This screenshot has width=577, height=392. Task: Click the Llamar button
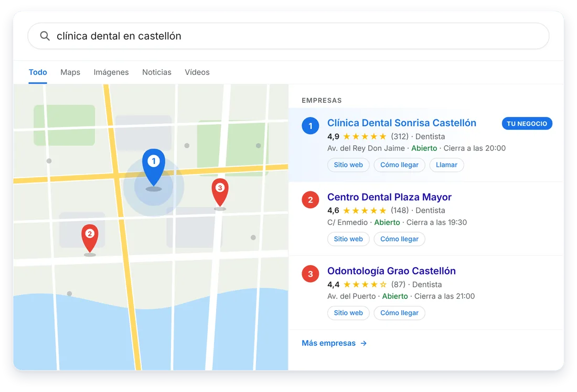coord(446,165)
